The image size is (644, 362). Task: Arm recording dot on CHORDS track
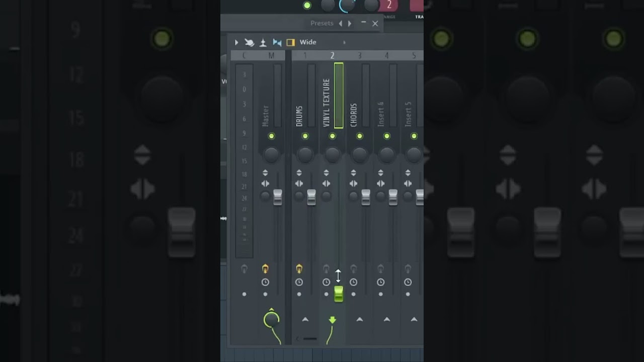353,294
